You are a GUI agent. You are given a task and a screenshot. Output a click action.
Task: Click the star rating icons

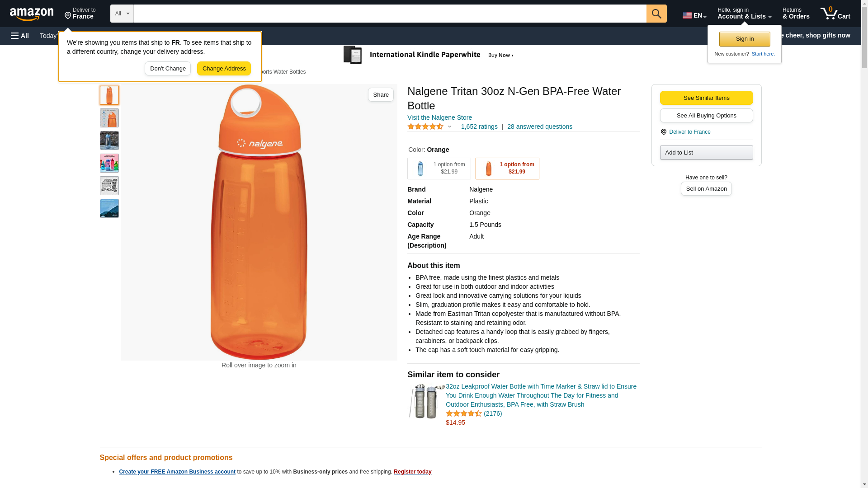click(425, 127)
